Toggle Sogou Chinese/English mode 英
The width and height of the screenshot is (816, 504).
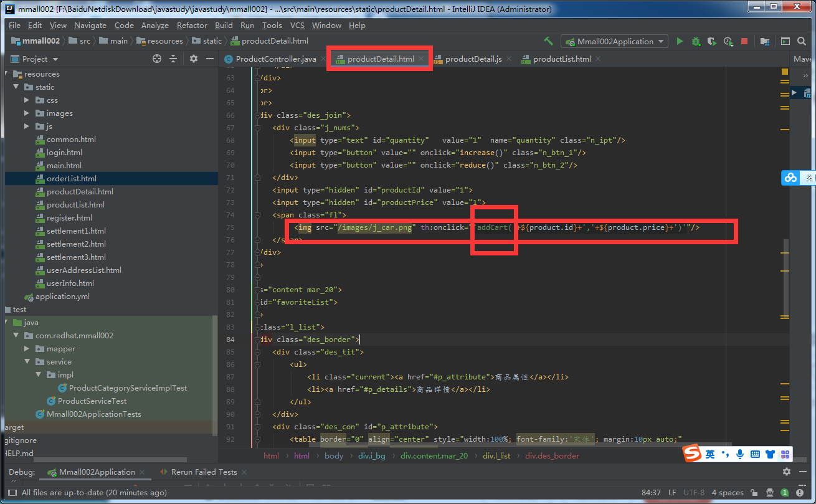tap(710, 455)
